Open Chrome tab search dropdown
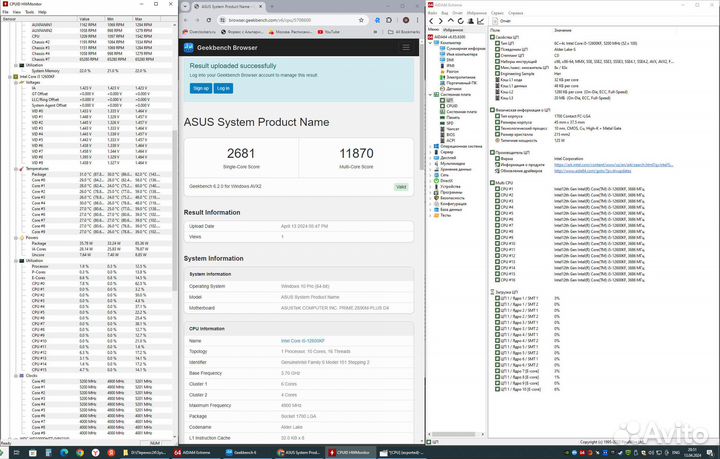Viewport: 720px width, 459px height. 185,6
